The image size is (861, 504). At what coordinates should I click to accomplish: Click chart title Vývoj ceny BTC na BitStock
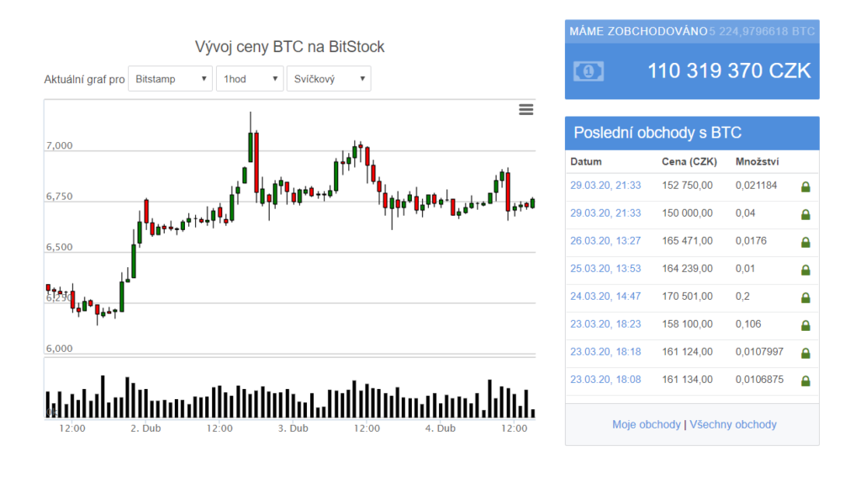289,46
